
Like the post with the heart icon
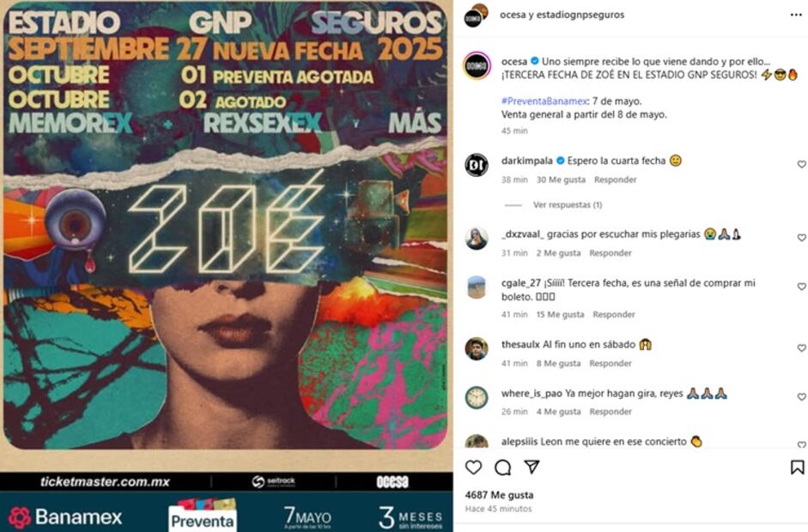coord(473,467)
